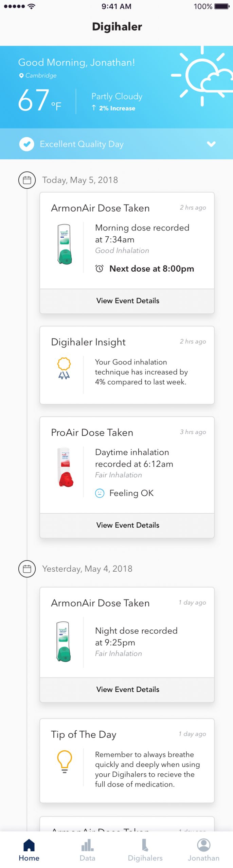Screen dimensions: 233x868
Task: Tap the calendar icon for Yesterday, May 4
Action: (27, 569)
